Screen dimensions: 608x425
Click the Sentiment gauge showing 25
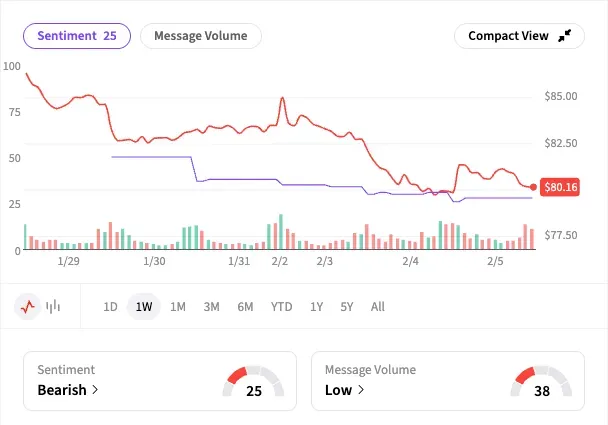coord(254,382)
